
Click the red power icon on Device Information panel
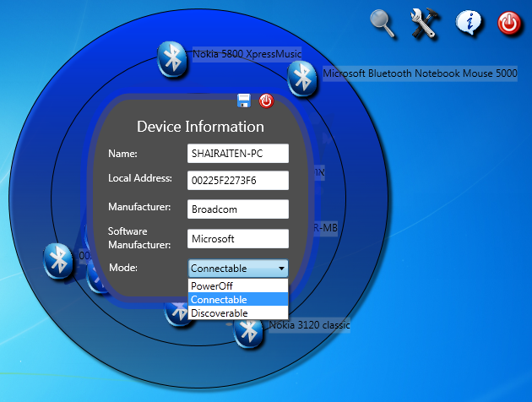click(266, 101)
